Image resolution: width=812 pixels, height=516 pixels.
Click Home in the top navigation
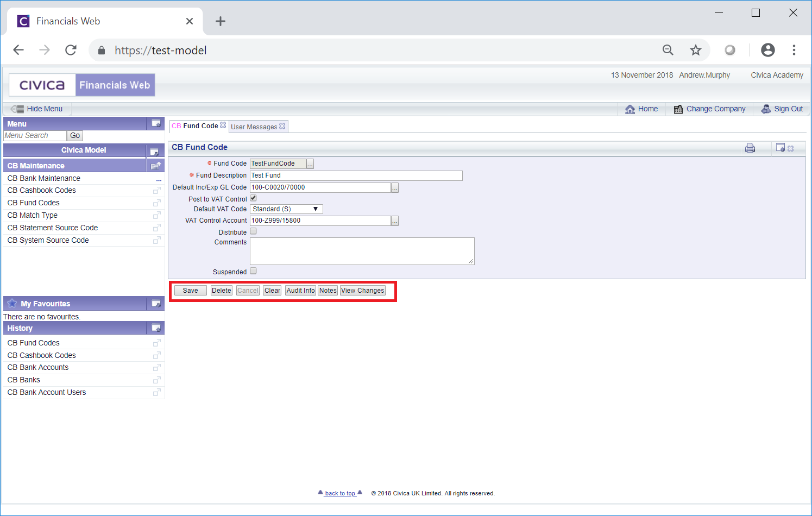(641, 109)
